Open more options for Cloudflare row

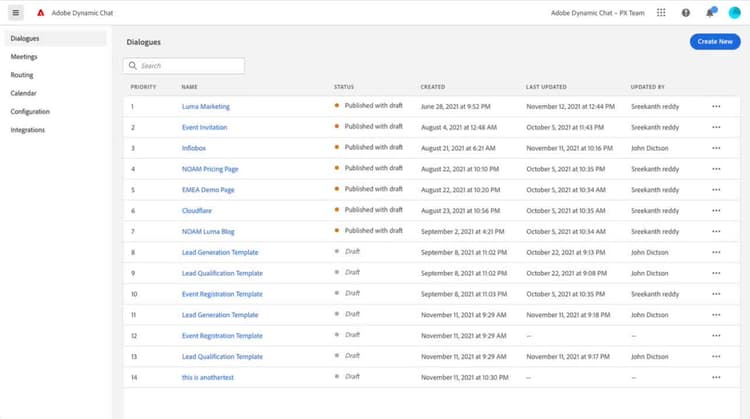click(x=716, y=211)
